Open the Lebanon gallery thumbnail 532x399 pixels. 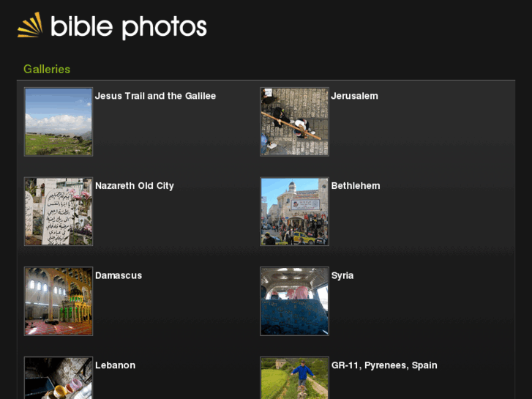pyautogui.click(x=59, y=378)
